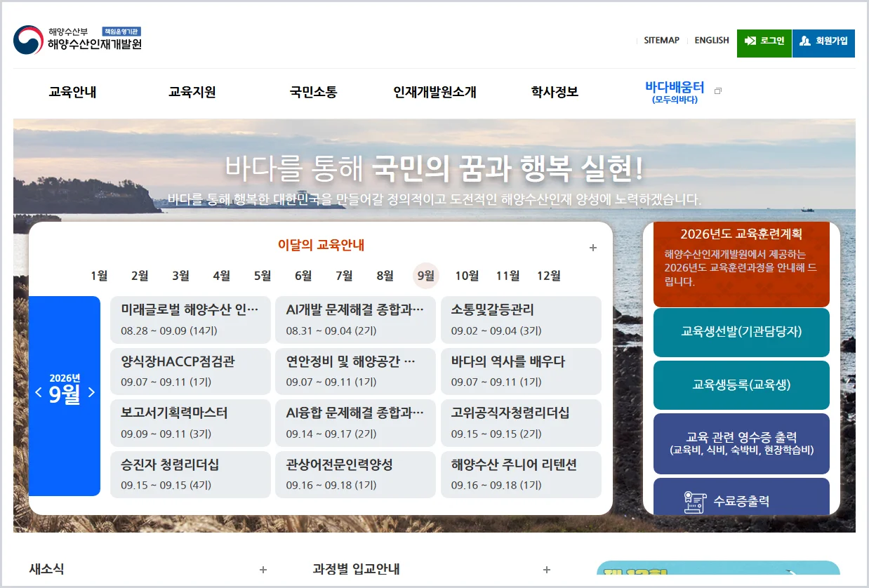Viewport: 869px width, 588px height.
Task: Click the 해양수산인재개발원 logo
Action: tap(78, 40)
